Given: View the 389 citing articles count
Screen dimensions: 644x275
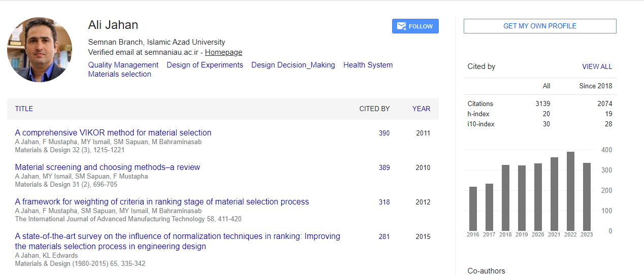Looking at the screenshot, I should tap(384, 168).
